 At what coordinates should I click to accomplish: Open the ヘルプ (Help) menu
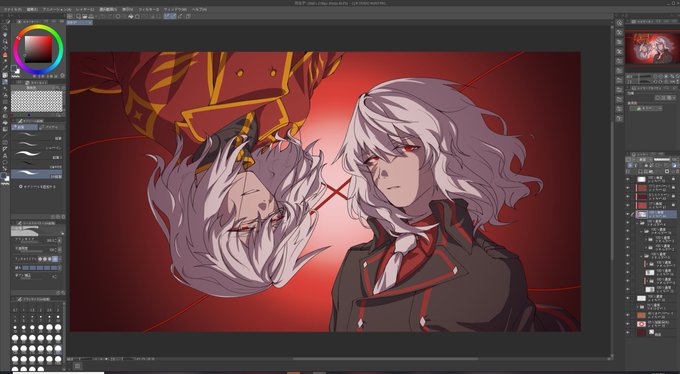[199, 9]
